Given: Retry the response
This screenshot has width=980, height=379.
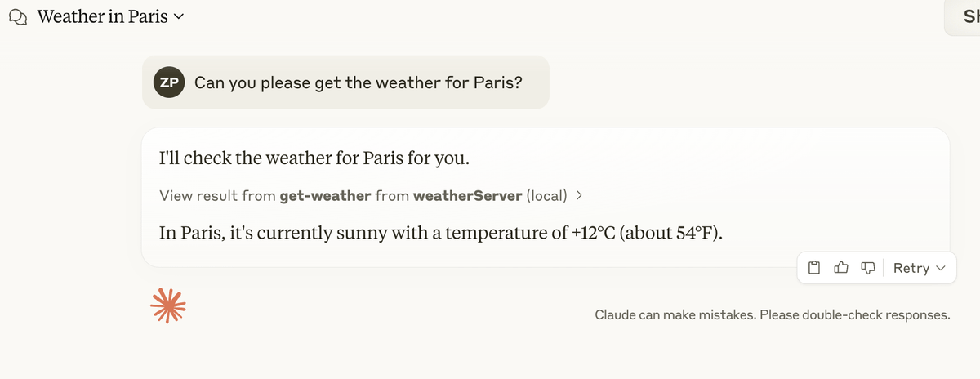Looking at the screenshot, I should [x=911, y=268].
